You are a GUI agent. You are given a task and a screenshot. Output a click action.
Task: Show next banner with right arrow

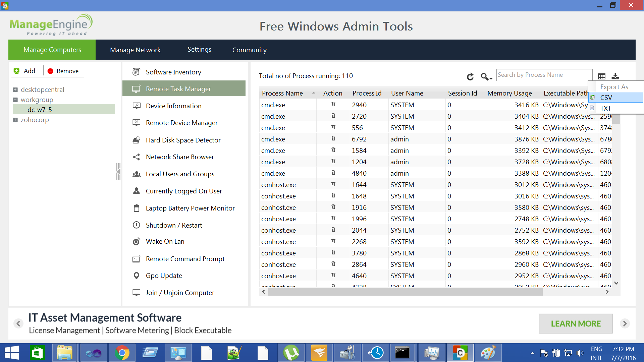tap(625, 323)
